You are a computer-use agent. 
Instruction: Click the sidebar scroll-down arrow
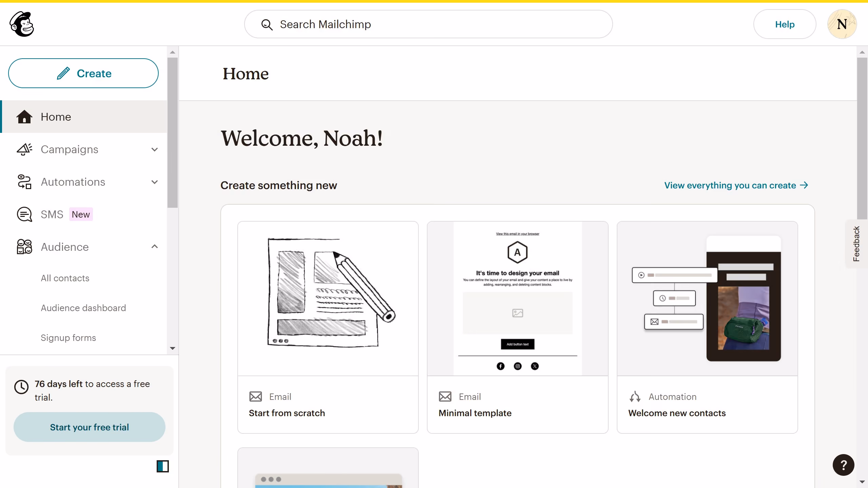coord(173,348)
